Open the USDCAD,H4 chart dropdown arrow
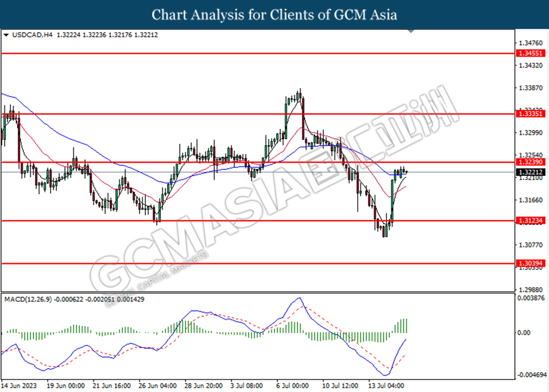The image size is (549, 392). (x=6, y=35)
